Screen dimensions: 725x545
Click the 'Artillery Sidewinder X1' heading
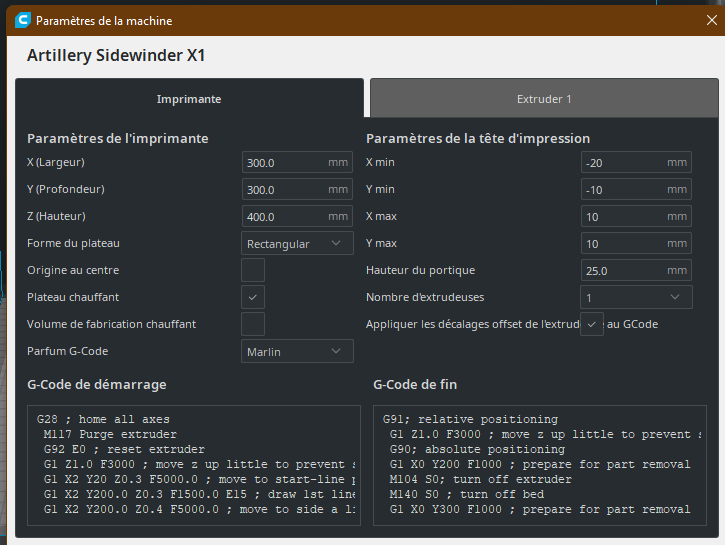(116, 55)
